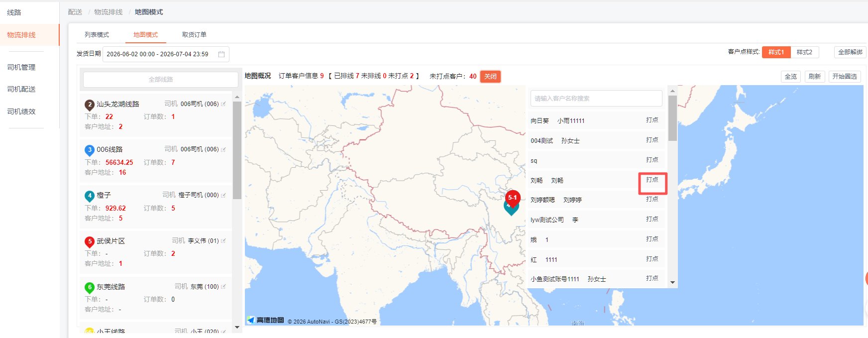Select 样式1 customer point style
The image size is (868, 338).
pos(776,52)
